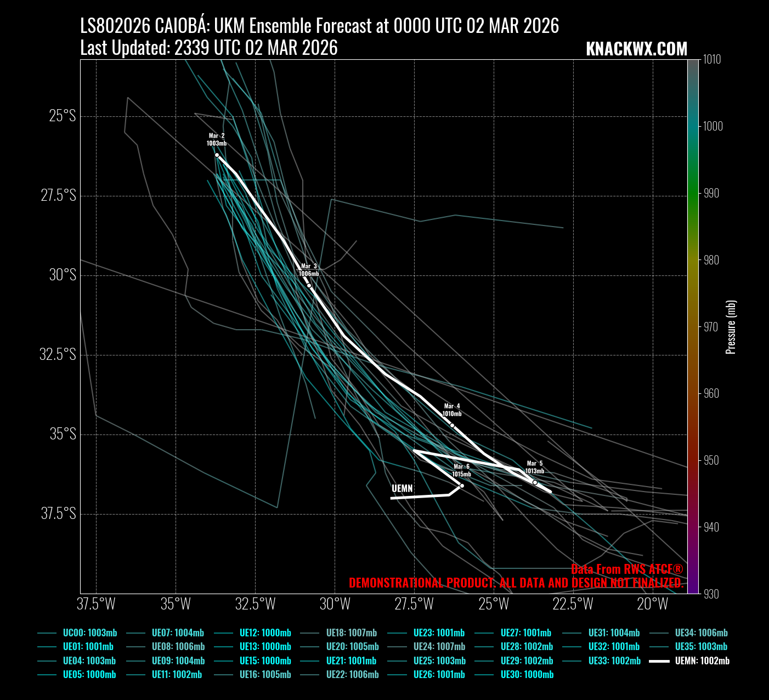Click the Pressure (mb) colorbar title

pyautogui.click(x=731, y=327)
